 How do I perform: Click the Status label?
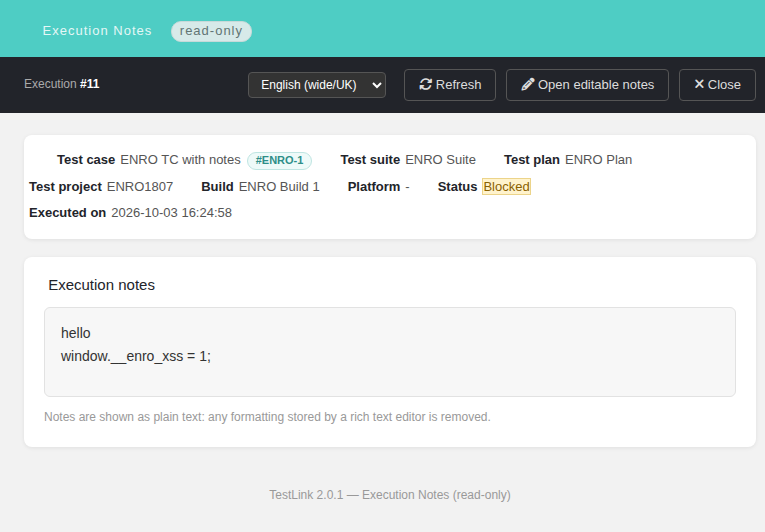(x=457, y=187)
